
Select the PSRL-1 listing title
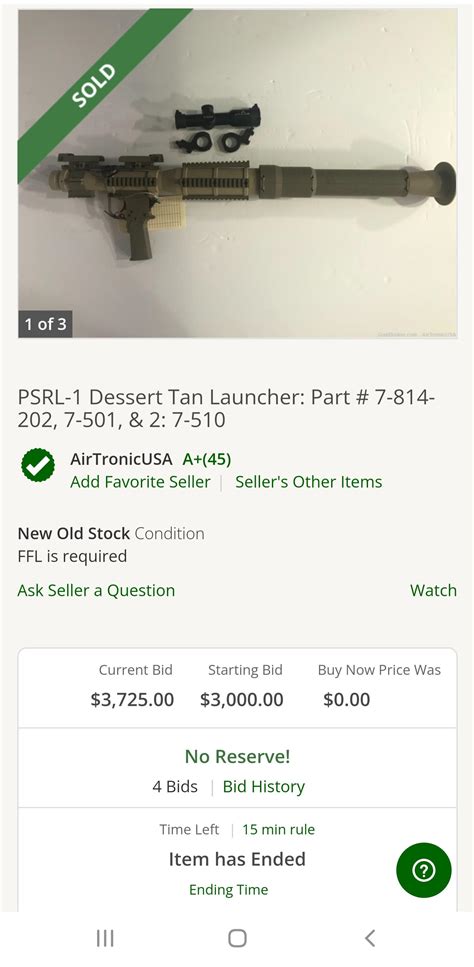click(x=226, y=408)
